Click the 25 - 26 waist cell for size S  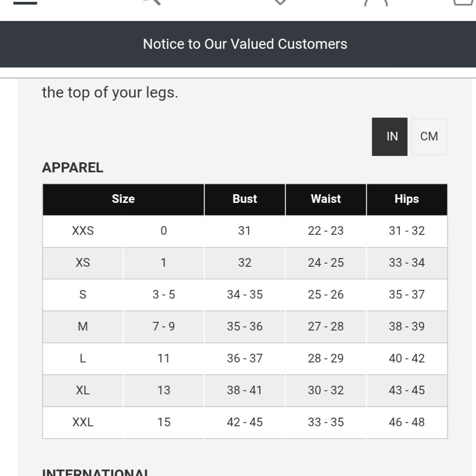point(326,295)
